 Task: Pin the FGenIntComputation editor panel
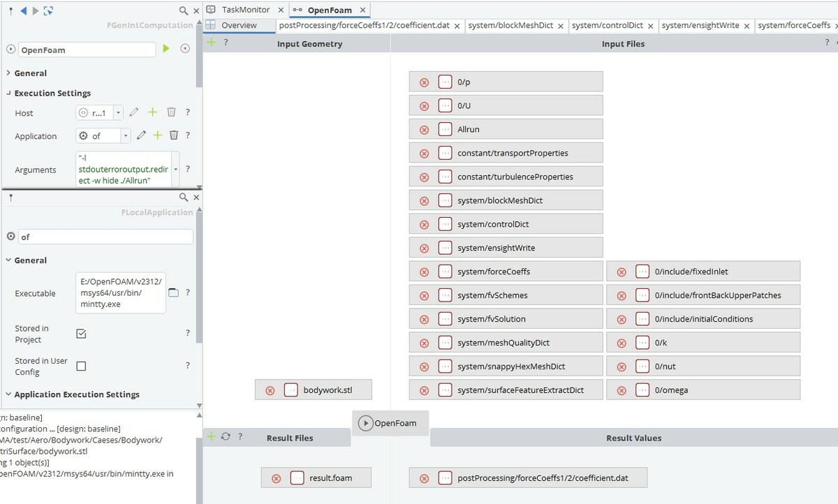coord(10,10)
